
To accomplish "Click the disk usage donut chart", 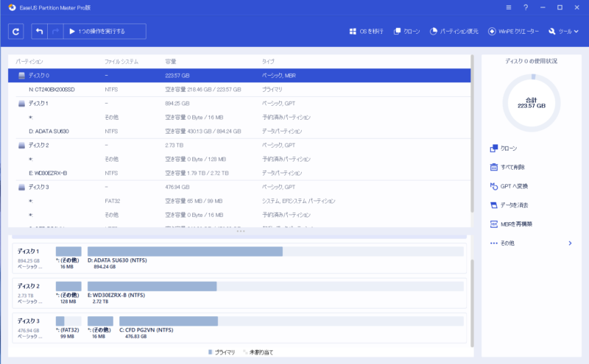I will [531, 103].
